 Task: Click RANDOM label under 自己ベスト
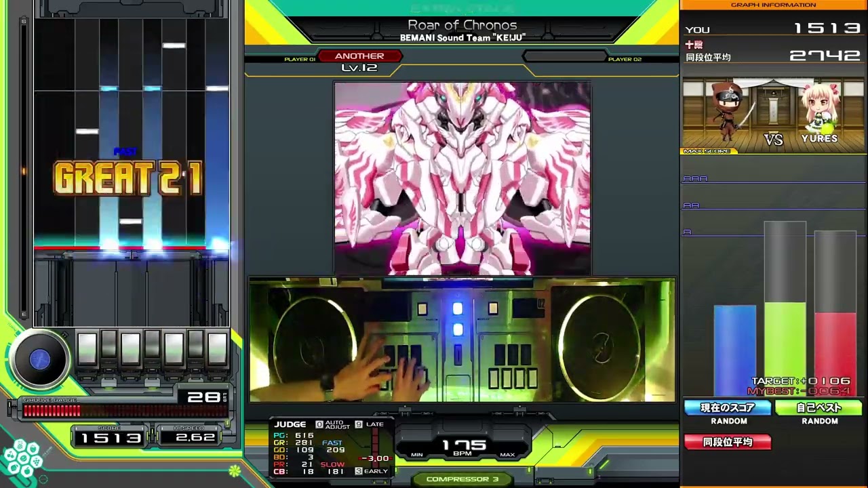pos(820,422)
